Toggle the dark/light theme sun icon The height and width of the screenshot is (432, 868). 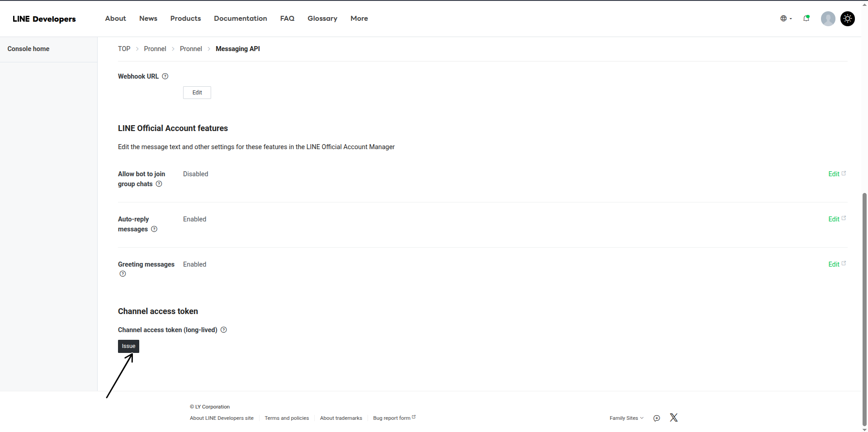847,19
